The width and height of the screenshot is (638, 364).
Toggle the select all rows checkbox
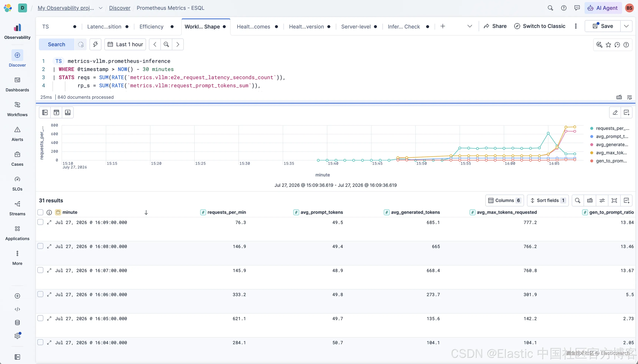pos(40,212)
